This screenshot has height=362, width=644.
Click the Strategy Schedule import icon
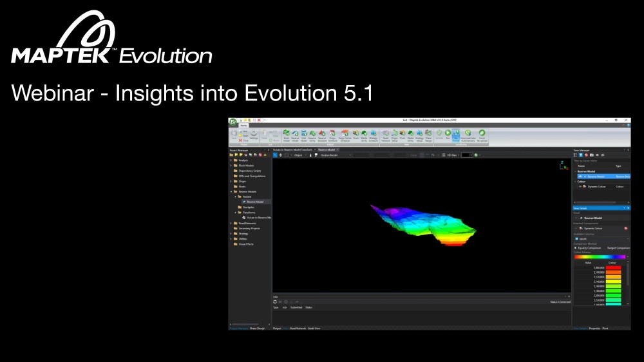point(374,136)
